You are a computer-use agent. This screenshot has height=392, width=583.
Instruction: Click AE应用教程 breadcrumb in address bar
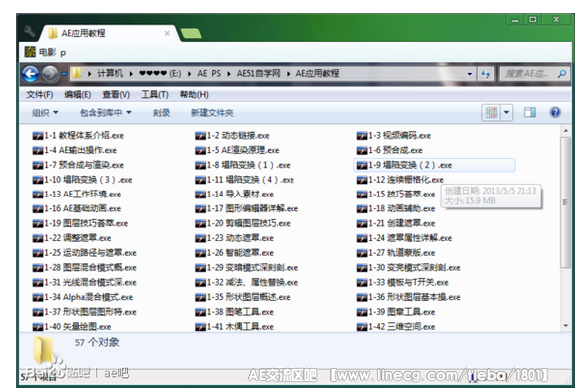pos(317,73)
